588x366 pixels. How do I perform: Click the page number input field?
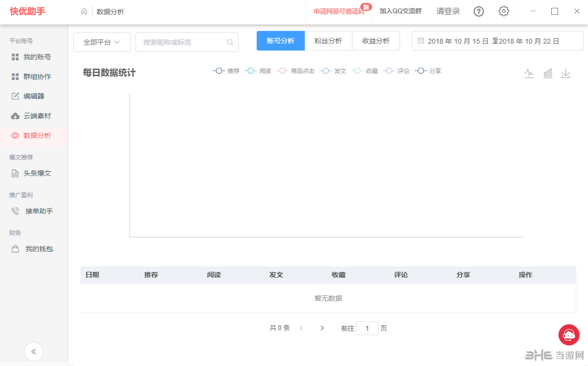[367, 328]
